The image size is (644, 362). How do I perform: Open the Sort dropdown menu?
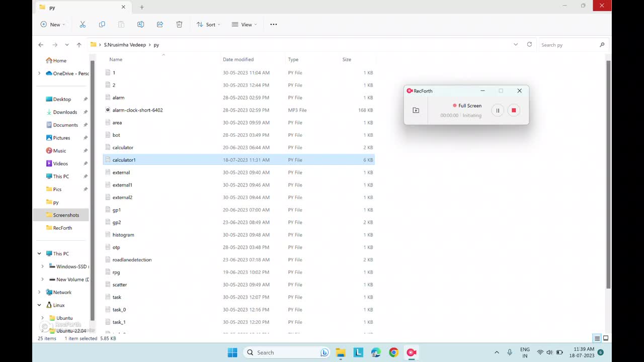(208, 25)
